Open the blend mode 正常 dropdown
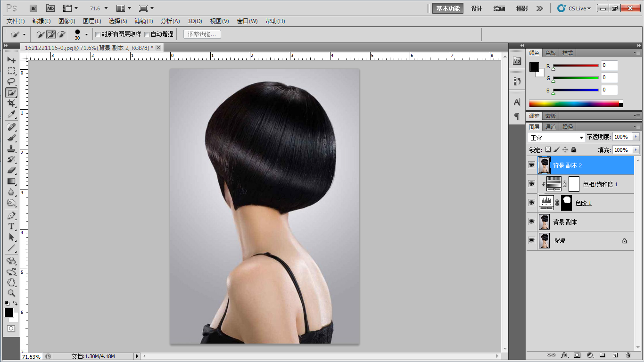Viewport: 644px width, 362px height. [x=556, y=137]
